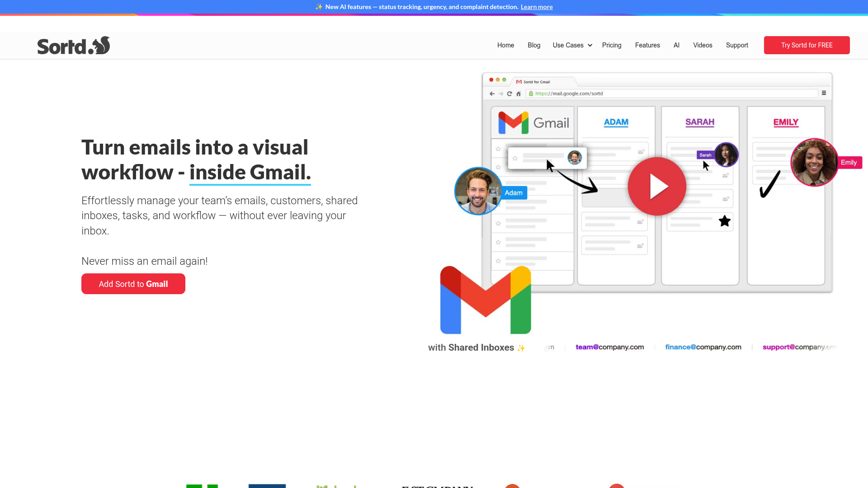Screen dimensions: 868x488
Task: Click the mock browser home icon
Action: coord(519,94)
